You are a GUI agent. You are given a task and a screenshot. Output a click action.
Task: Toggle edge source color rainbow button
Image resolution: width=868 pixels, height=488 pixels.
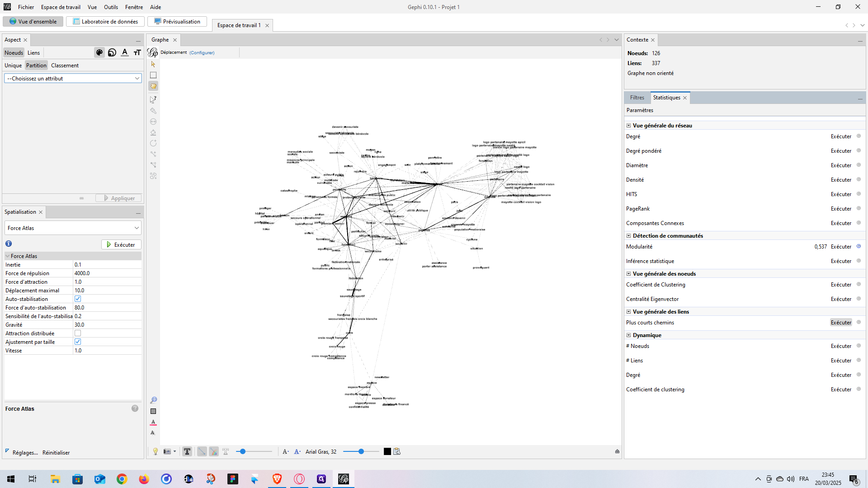pyautogui.click(x=214, y=451)
